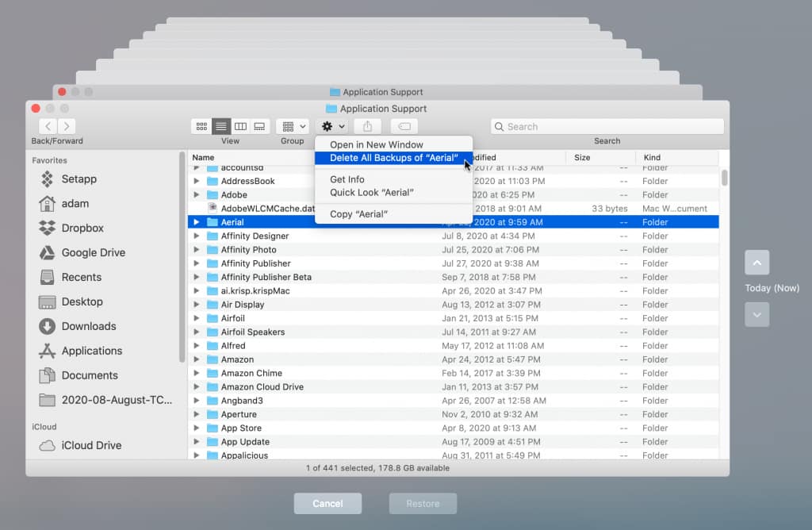Jump to older backup with down arrow
Image resolution: width=812 pixels, height=530 pixels.
(x=756, y=314)
